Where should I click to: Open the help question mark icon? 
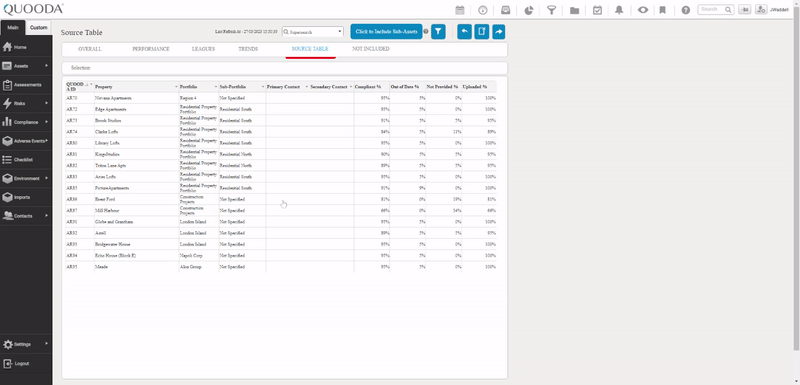click(686, 10)
